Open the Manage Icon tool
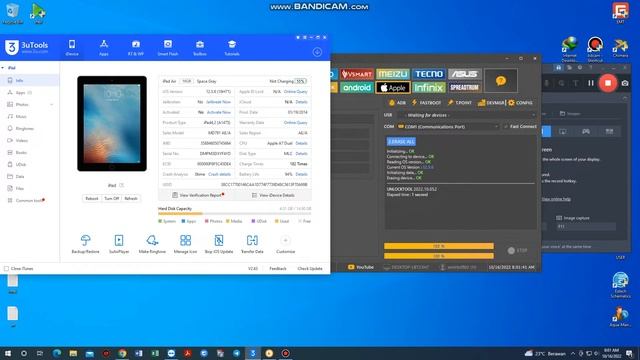 pos(185,244)
